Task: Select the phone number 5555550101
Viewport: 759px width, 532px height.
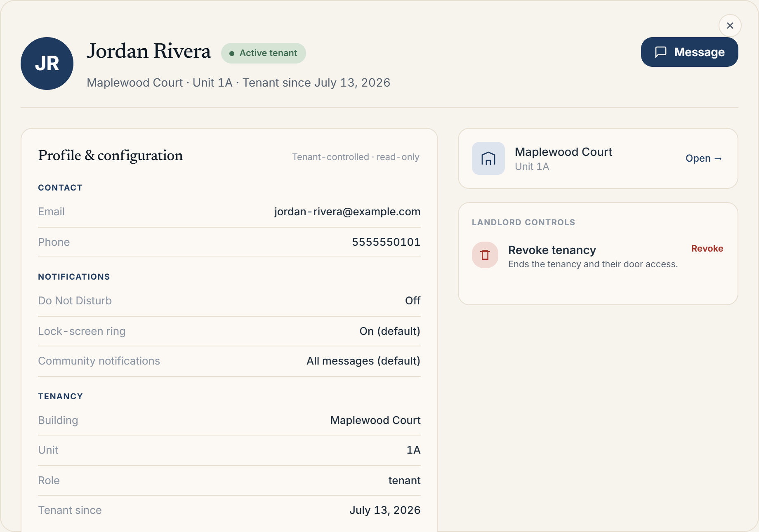Action: [386, 242]
